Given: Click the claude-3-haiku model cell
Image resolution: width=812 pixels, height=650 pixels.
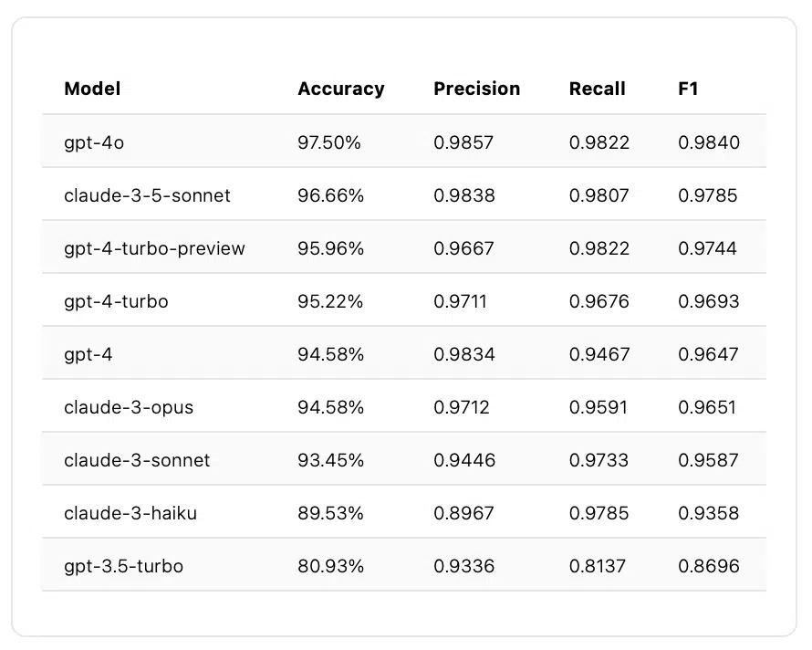Looking at the screenshot, I should (130, 513).
